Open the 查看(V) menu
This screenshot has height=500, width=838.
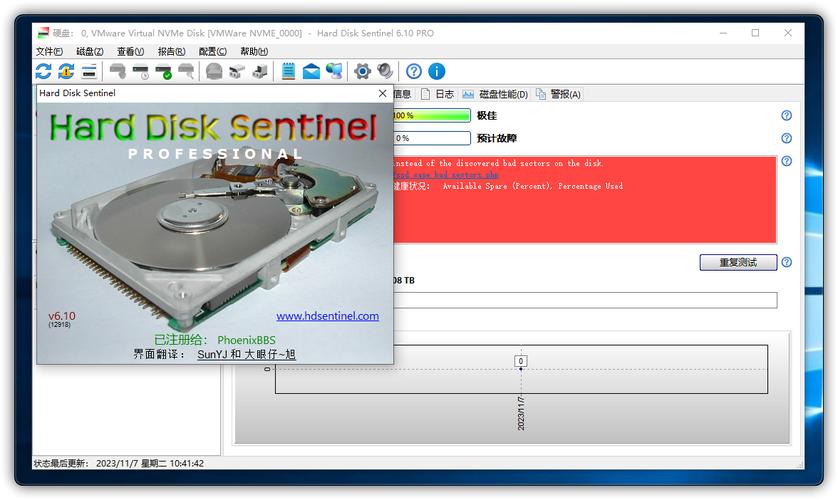[130, 51]
